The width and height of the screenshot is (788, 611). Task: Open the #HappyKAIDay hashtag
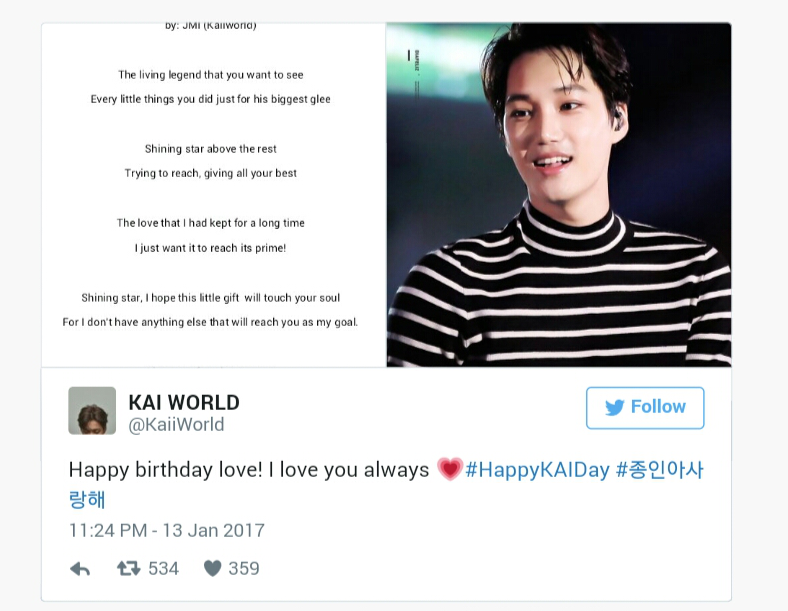(537, 470)
